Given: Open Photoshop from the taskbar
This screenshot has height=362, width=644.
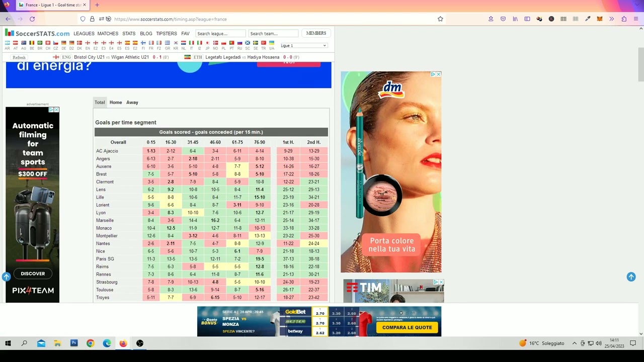Looking at the screenshot, I should click(74, 343).
